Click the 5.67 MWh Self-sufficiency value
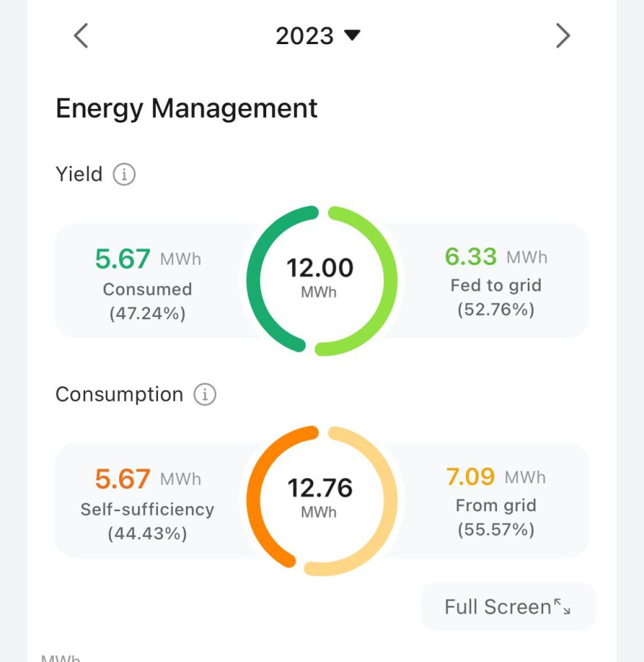 tap(148, 479)
